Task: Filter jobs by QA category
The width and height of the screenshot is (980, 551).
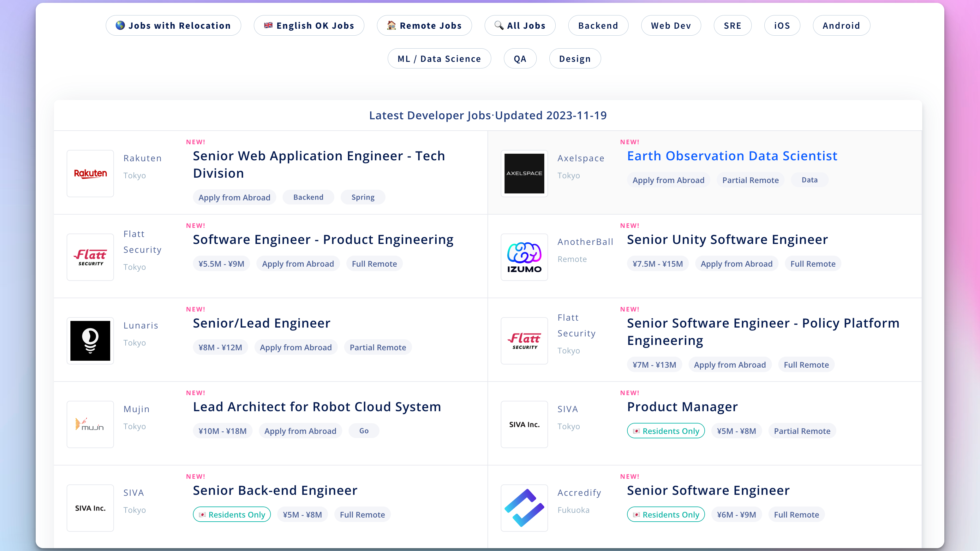Action: point(520,59)
